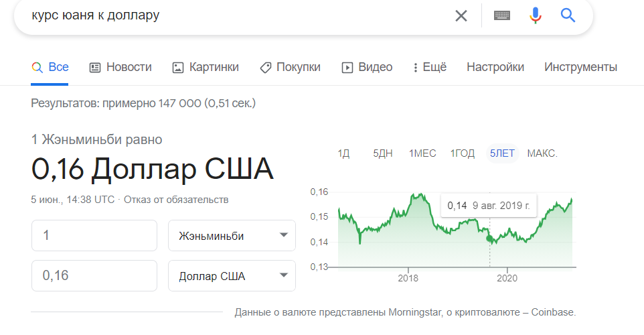The height and width of the screenshot is (335, 644).
Task: Go to the Видео tab
Action: pos(367,67)
